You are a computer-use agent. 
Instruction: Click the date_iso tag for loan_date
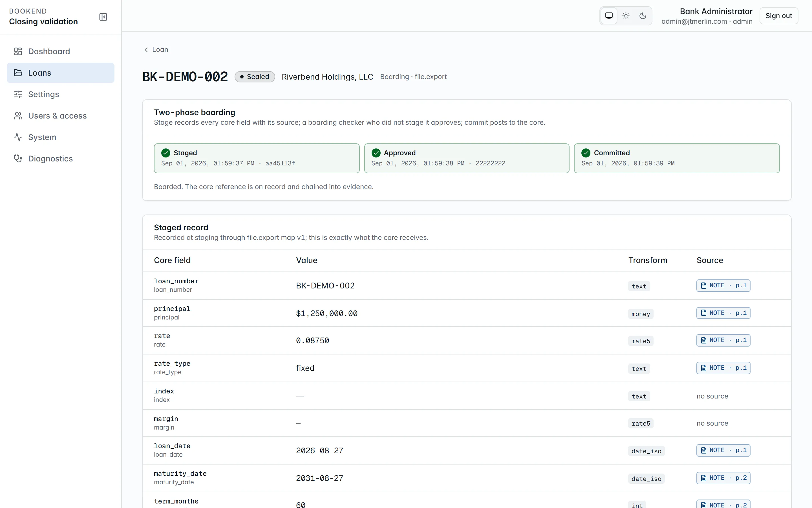(646, 451)
